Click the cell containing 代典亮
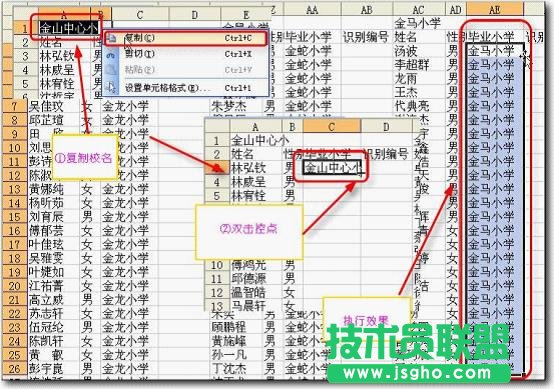The height and width of the screenshot is (389, 554). tap(419, 106)
